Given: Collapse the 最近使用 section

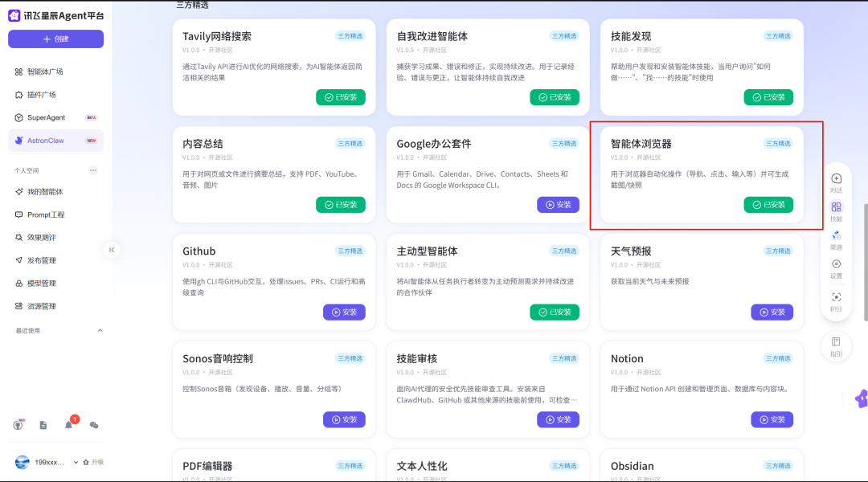Looking at the screenshot, I should point(100,330).
